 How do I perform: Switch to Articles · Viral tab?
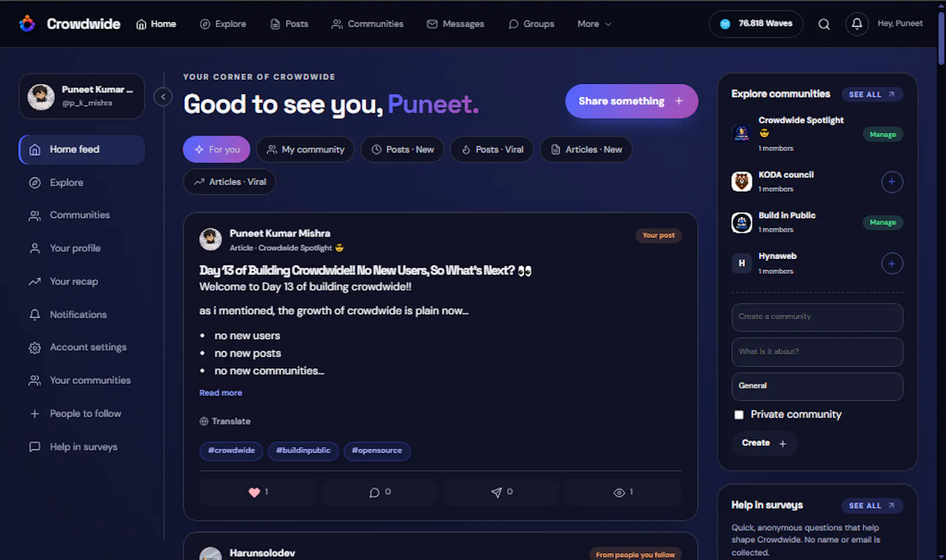(229, 182)
